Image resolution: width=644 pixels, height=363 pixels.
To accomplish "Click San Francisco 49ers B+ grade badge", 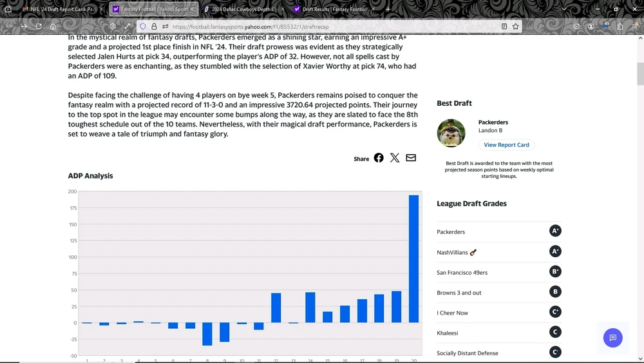I will coord(555,271).
